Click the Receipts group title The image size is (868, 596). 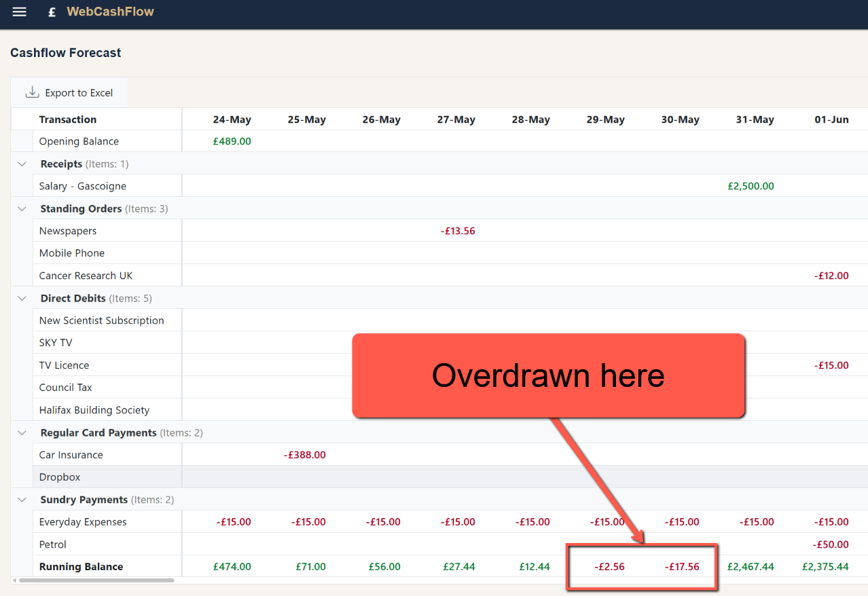[x=61, y=164]
